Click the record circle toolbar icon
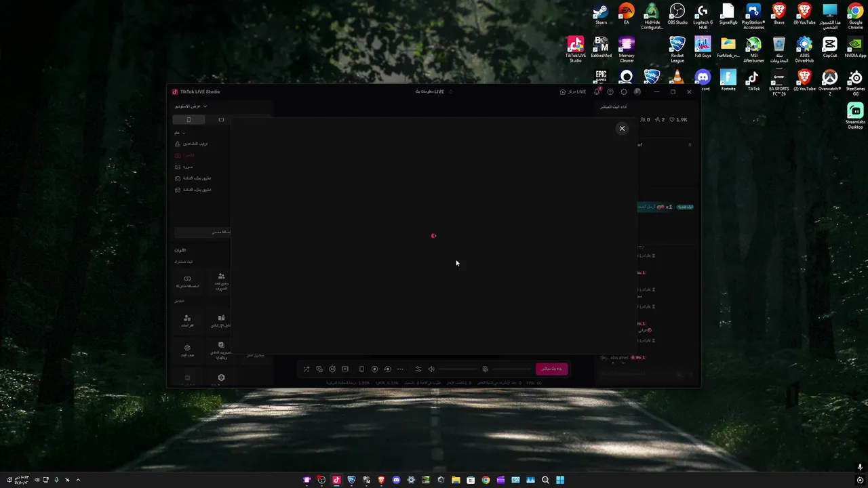The height and width of the screenshot is (488, 868). 374,369
